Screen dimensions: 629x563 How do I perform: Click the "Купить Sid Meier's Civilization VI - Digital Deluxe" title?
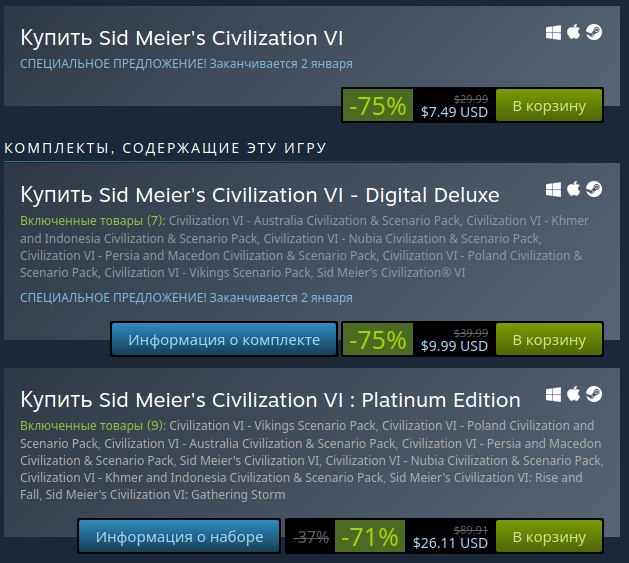point(260,195)
